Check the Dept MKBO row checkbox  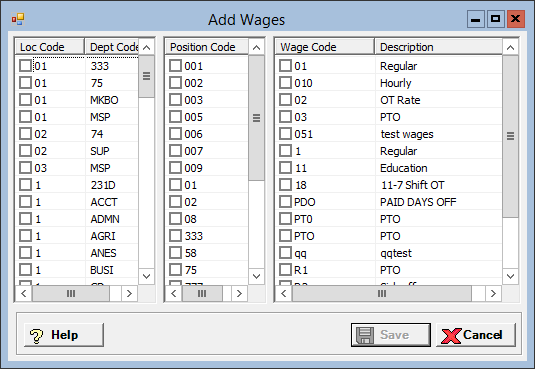[25, 100]
